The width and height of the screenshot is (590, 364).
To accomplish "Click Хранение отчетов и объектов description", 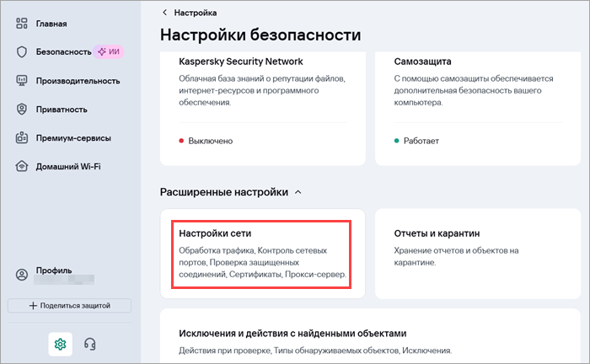I will pos(456,256).
